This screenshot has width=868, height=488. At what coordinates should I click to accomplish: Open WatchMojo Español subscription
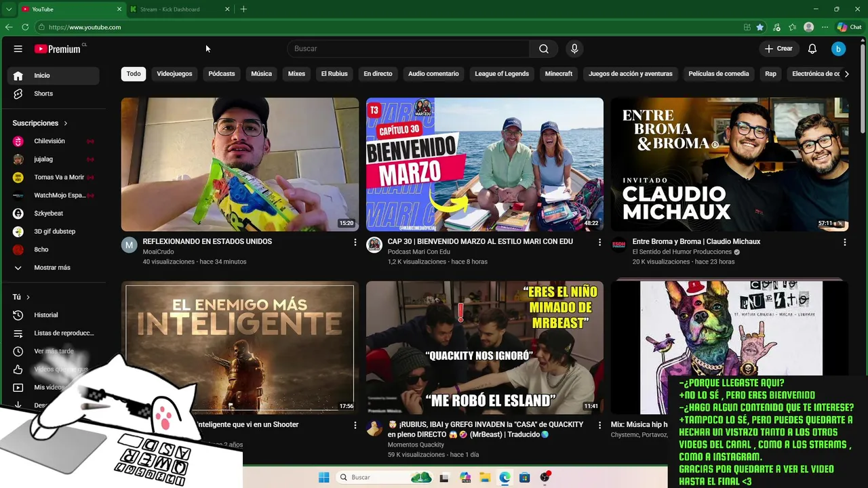coord(53,195)
